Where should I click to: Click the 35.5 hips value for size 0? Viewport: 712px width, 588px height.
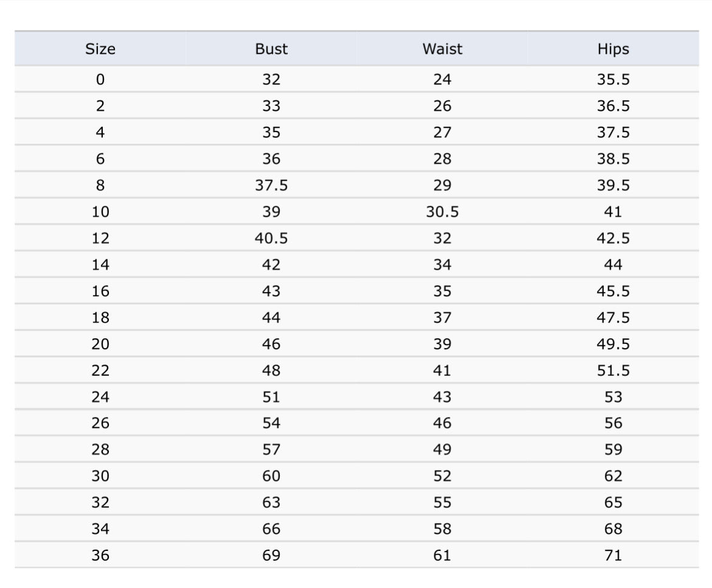pos(613,80)
